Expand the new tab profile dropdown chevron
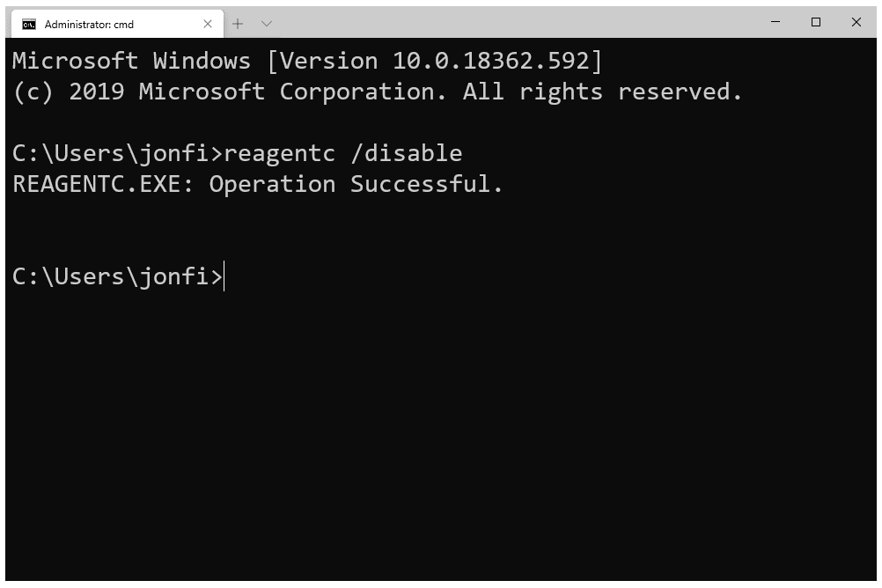Image resolution: width=882 pixels, height=588 pixels. point(267,24)
